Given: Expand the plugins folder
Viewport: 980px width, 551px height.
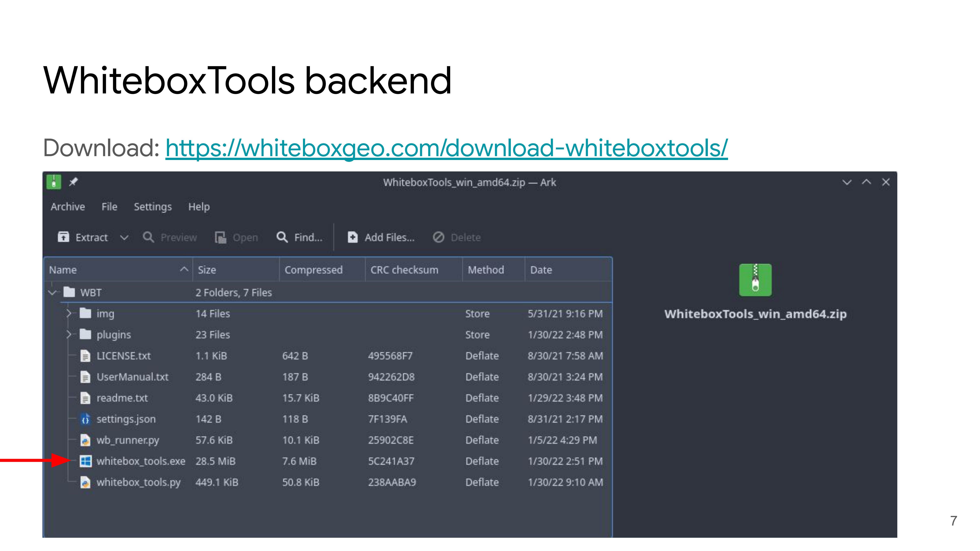Looking at the screenshot, I should point(69,335).
